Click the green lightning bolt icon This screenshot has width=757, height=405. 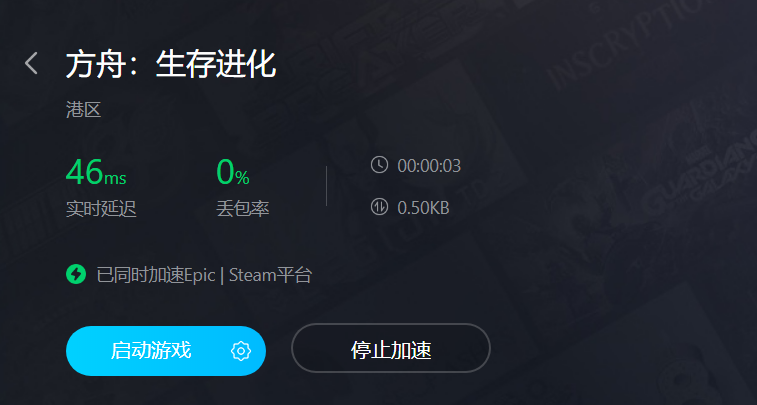tap(76, 275)
